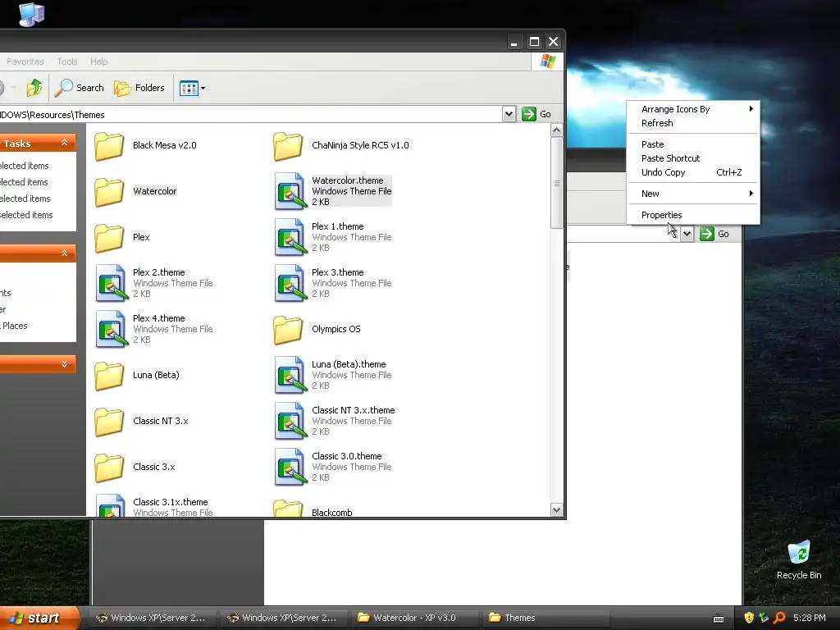Select the Classic NT 3.x folder icon

[x=109, y=422]
